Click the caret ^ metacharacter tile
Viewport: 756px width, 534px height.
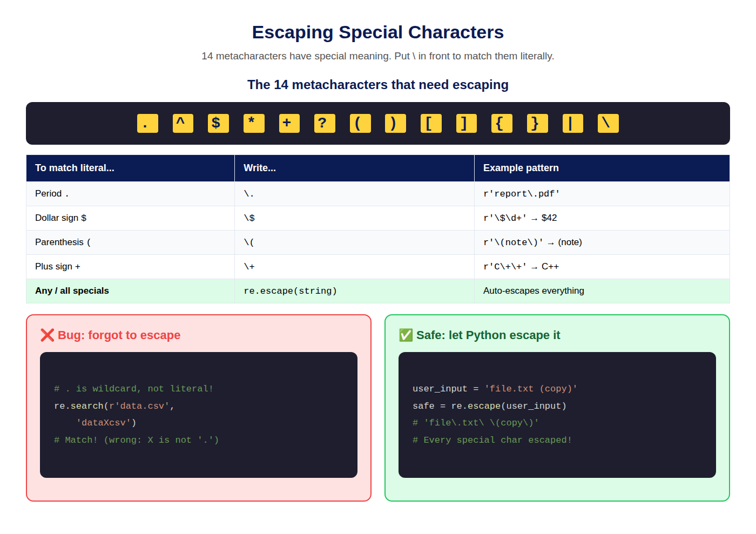point(183,123)
